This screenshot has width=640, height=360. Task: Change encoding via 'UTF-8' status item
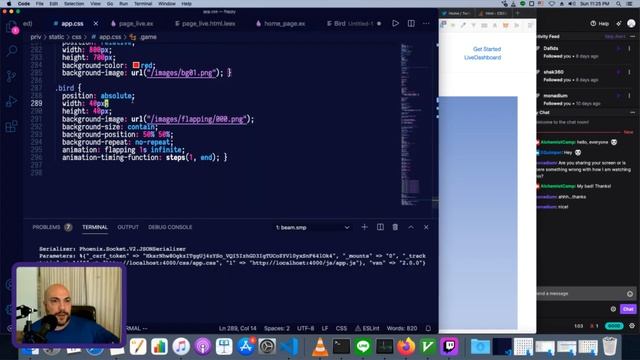click(305, 328)
